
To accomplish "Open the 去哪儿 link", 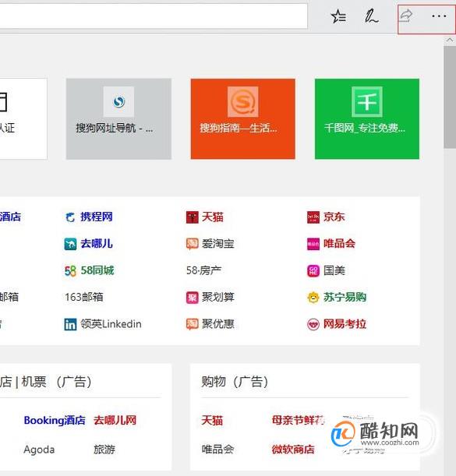I will [x=97, y=244].
